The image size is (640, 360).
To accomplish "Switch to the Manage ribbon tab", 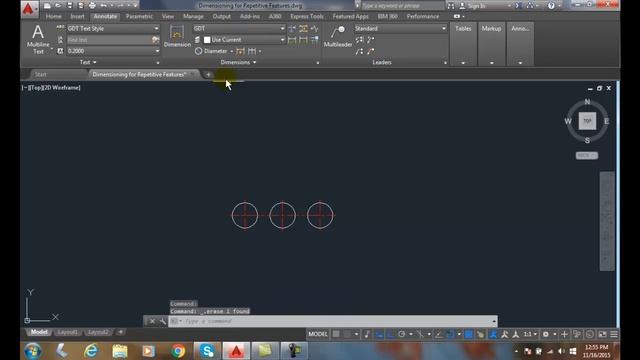I will coord(193,16).
